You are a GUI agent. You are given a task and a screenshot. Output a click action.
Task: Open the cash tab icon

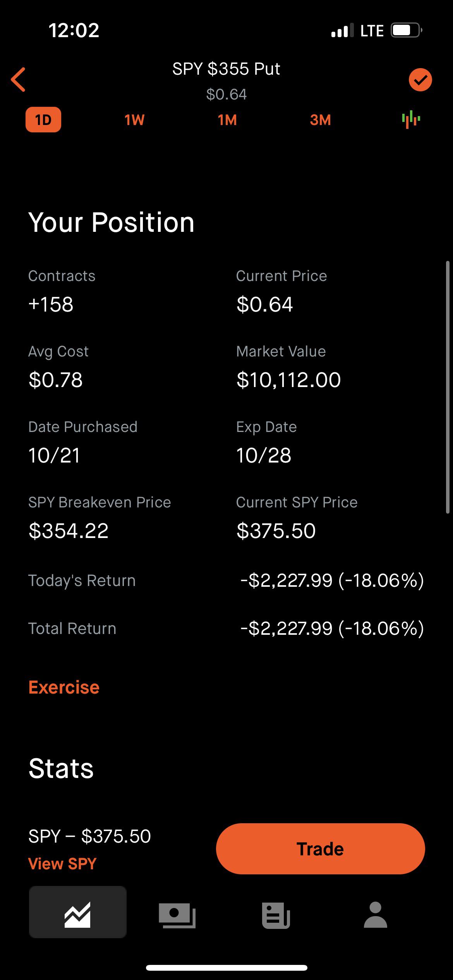[x=177, y=915]
